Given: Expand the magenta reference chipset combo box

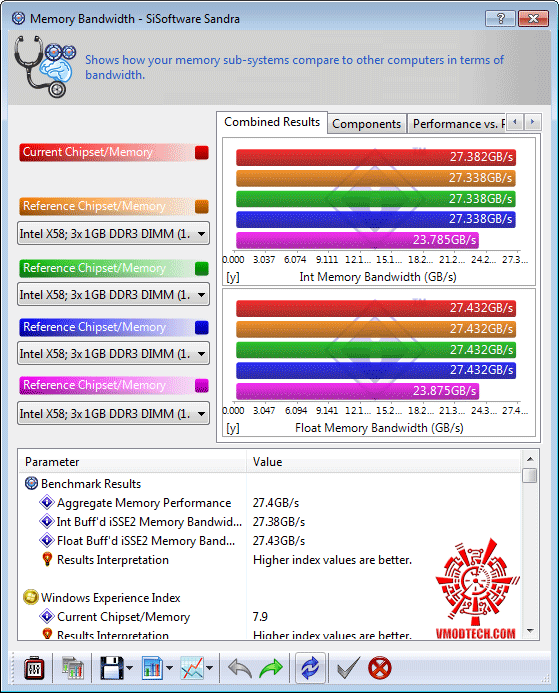Looking at the screenshot, I should (x=113, y=413).
